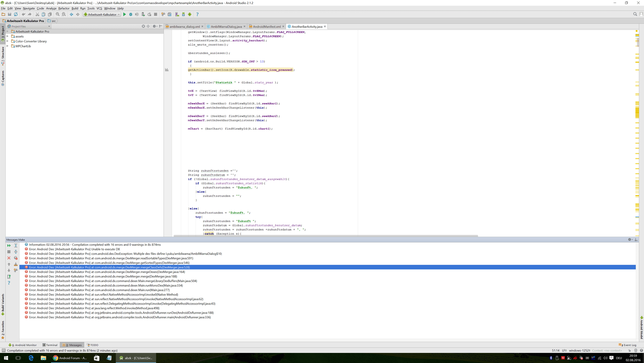Undo last action in toolbar
This screenshot has height=363, width=644.
click(x=23, y=14)
